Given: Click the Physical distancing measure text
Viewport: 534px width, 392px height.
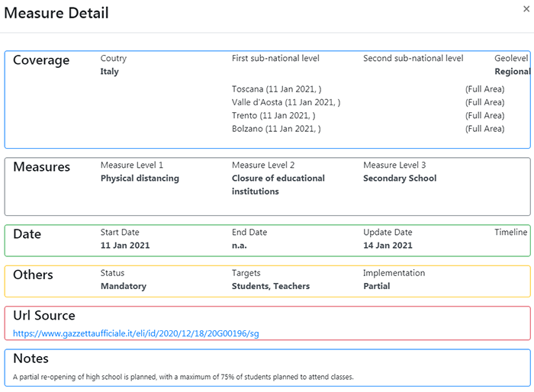Looking at the screenshot, I should pos(140,178).
